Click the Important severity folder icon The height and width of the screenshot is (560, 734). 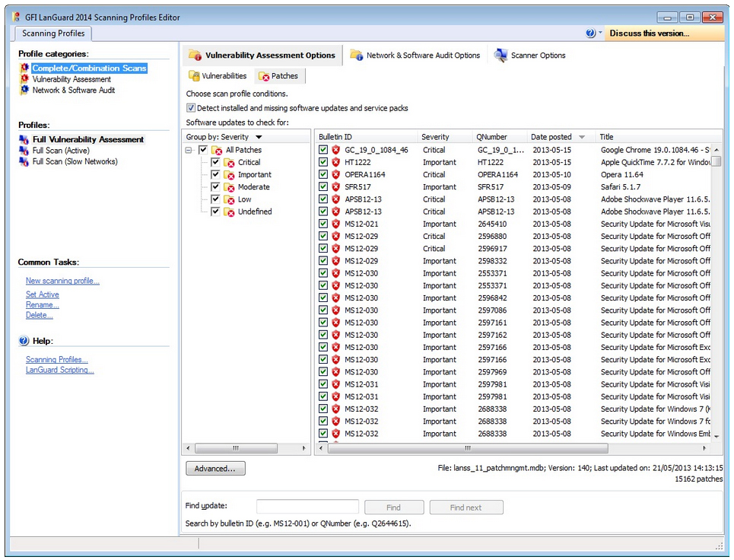click(x=229, y=175)
